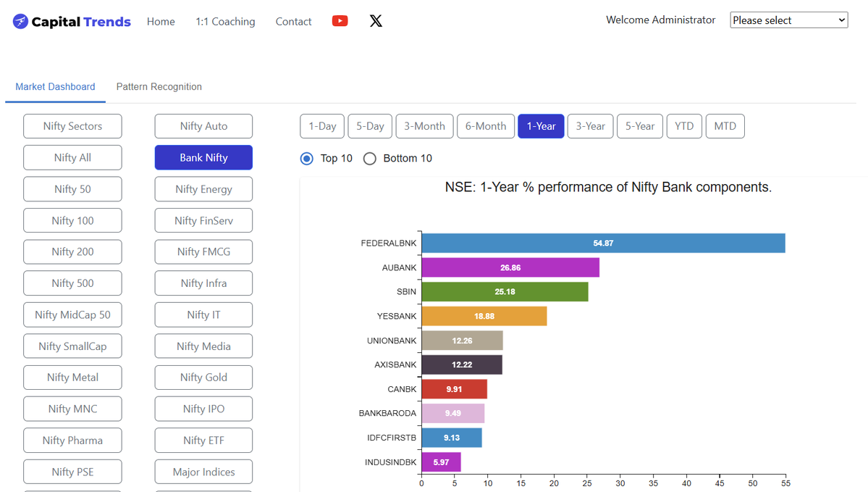Click the UNIONBANK tan bar (12.26)
868x492 pixels.
pos(462,341)
